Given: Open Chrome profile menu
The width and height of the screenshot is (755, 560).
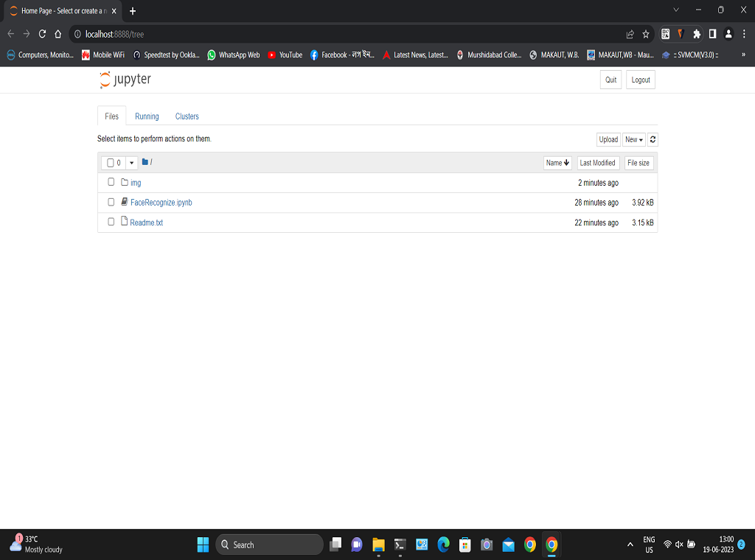Looking at the screenshot, I should (728, 34).
